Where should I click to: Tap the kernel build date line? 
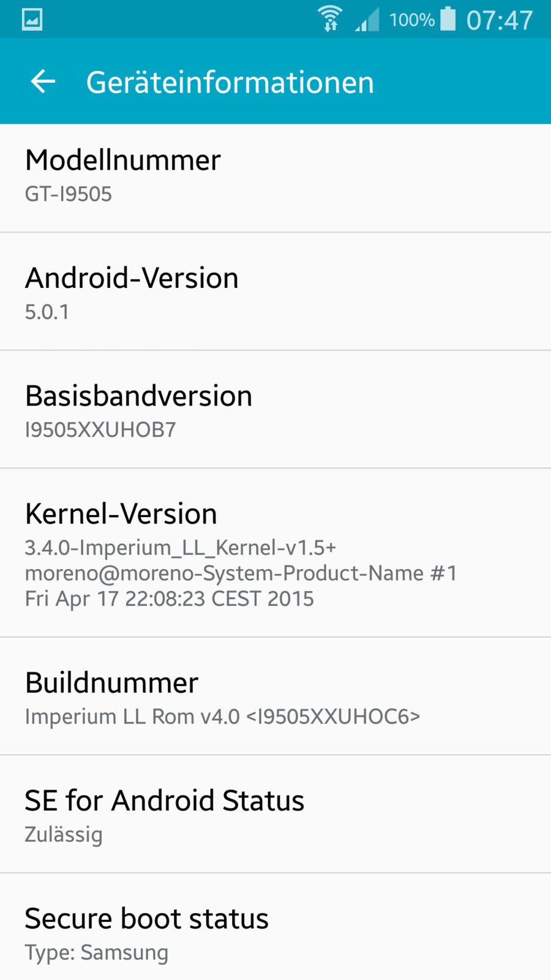[169, 598]
